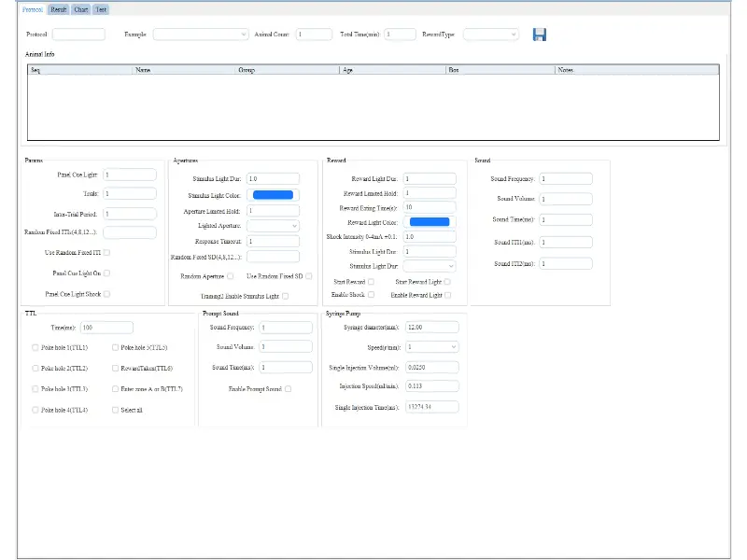Open the RewardType dropdown
The height and width of the screenshot is (560, 747).
(490, 35)
